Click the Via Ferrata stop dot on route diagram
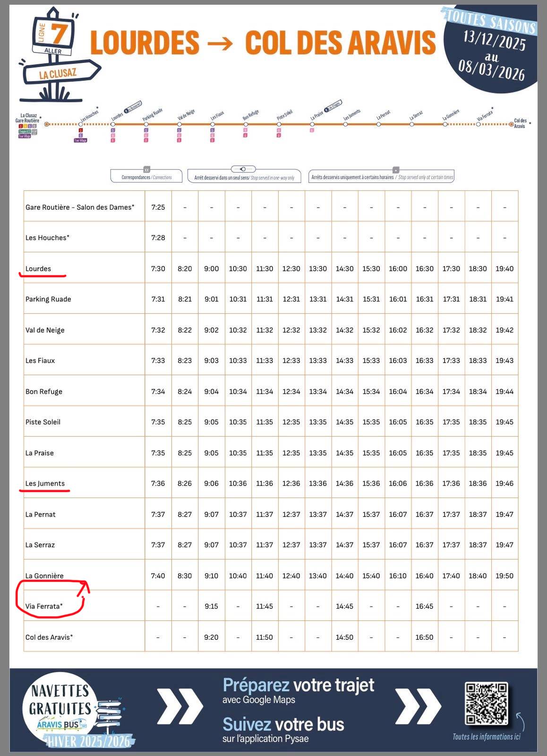Viewport: 547px width, 756px height. 479,124
